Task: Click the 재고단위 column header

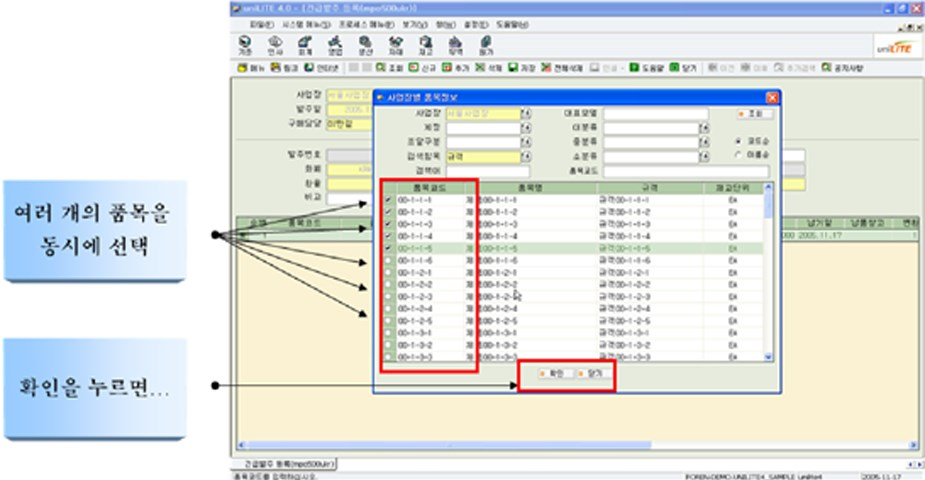Action: pos(733,188)
